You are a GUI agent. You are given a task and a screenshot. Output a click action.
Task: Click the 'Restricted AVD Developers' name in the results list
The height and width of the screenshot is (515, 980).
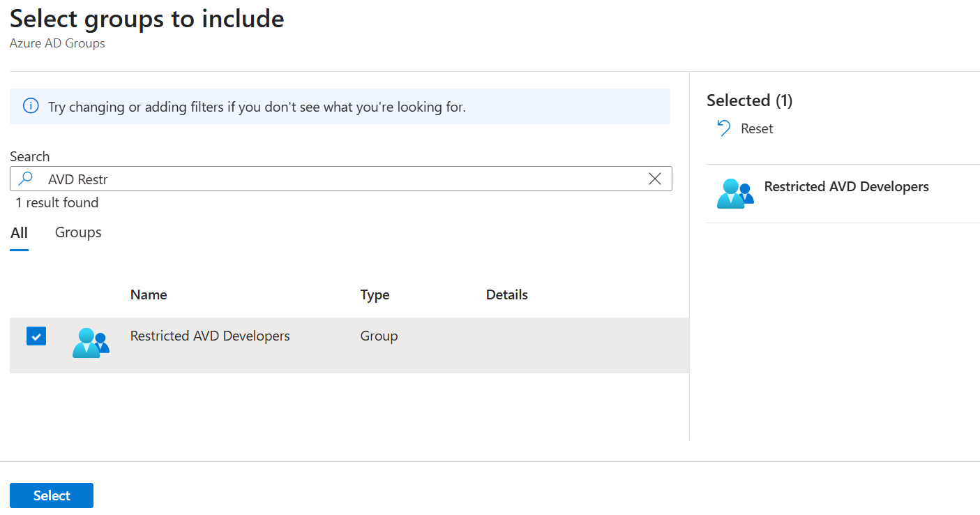(210, 336)
